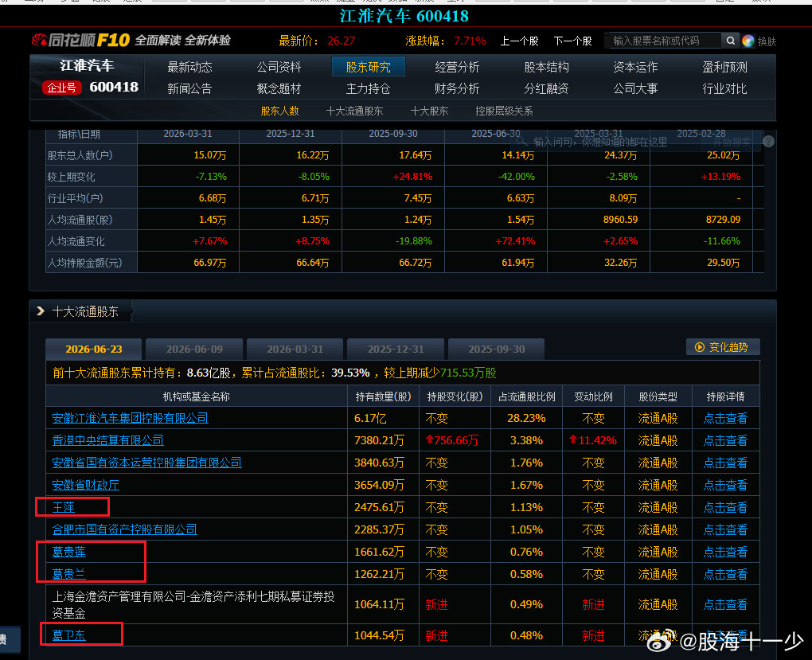This screenshot has height=660, width=812.
Task: Click the help question mark icon
Action: point(768,142)
